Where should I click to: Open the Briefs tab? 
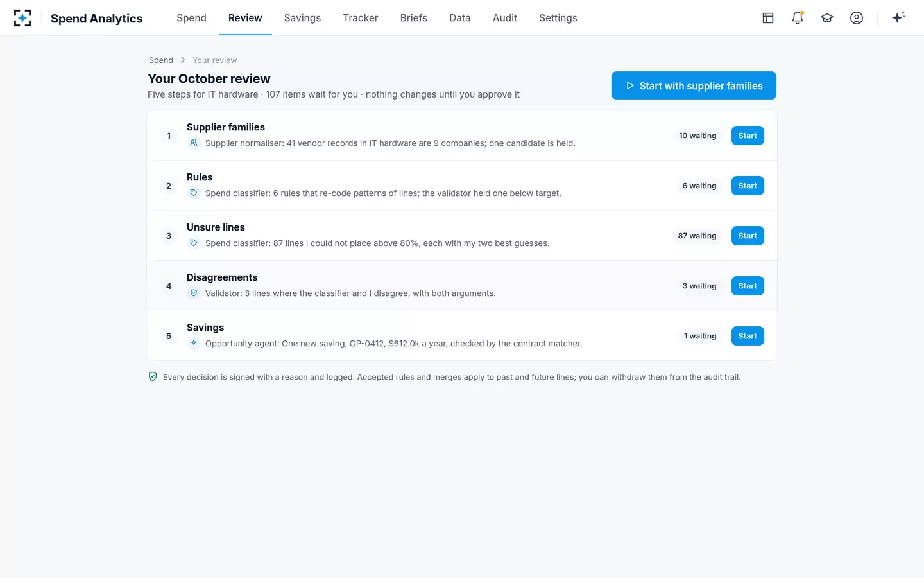pos(414,18)
